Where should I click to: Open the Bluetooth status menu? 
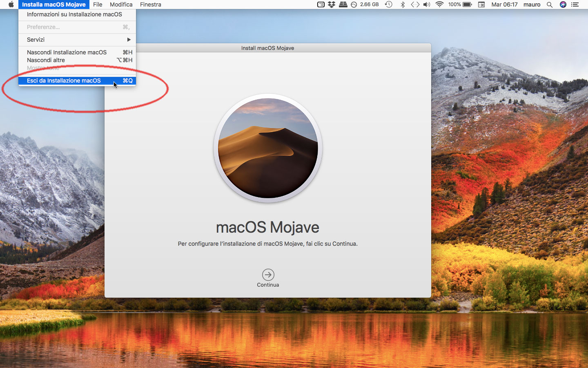pos(403,4)
